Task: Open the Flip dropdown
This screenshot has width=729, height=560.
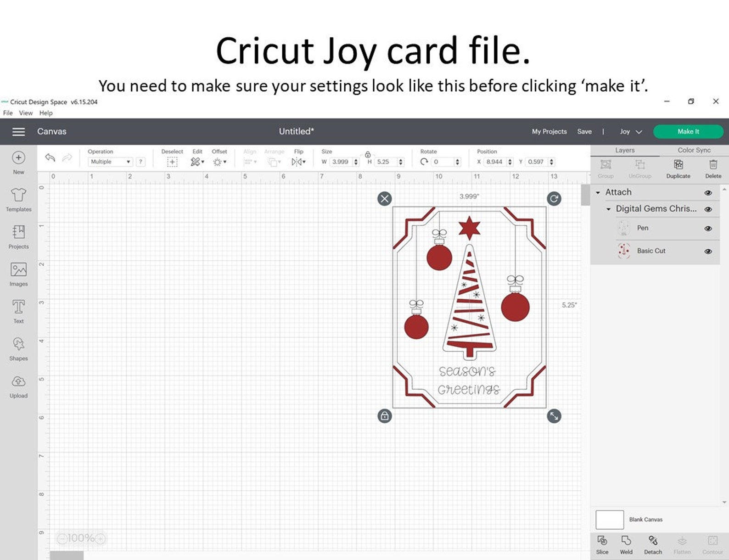Action: point(298,162)
